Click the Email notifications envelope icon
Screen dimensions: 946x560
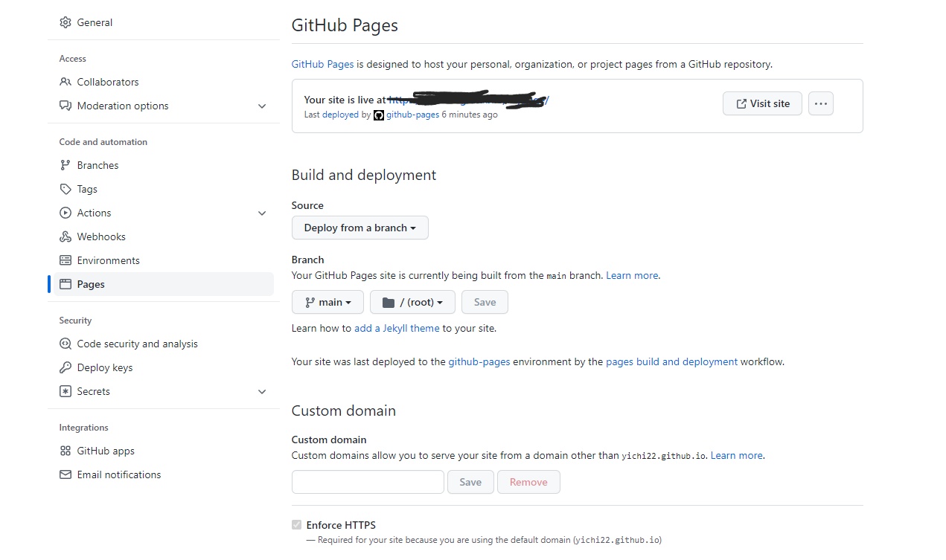[x=65, y=474]
